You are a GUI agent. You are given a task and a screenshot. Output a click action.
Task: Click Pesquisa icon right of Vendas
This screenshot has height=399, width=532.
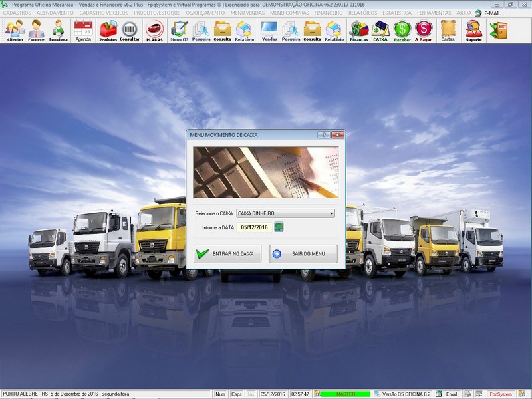[x=291, y=30]
